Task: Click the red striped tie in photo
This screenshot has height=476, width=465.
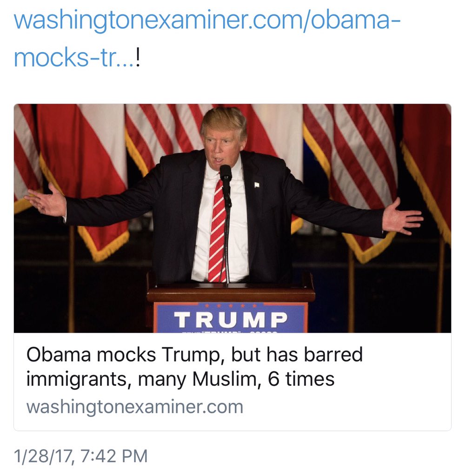Action: pos(217,230)
